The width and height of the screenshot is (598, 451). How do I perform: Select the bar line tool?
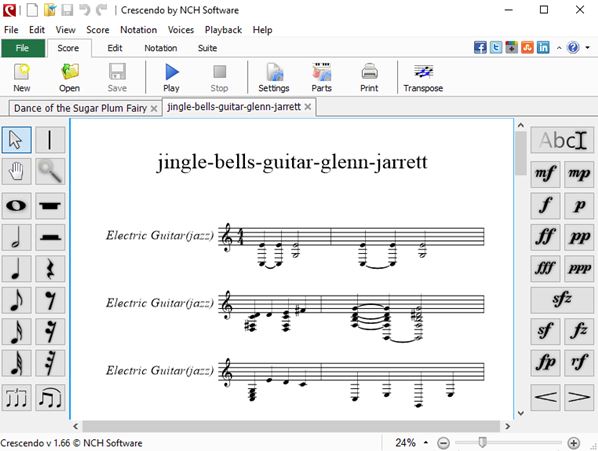tap(50, 140)
